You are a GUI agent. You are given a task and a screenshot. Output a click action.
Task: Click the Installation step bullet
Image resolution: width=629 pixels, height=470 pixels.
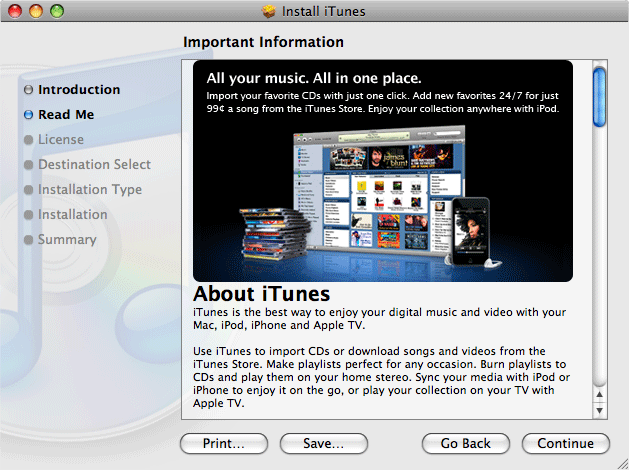coord(28,215)
